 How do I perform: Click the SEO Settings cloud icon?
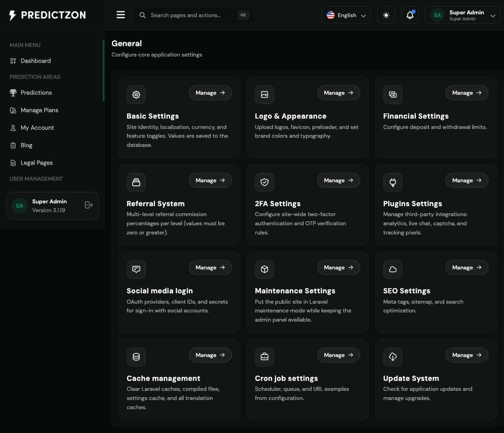click(x=393, y=269)
